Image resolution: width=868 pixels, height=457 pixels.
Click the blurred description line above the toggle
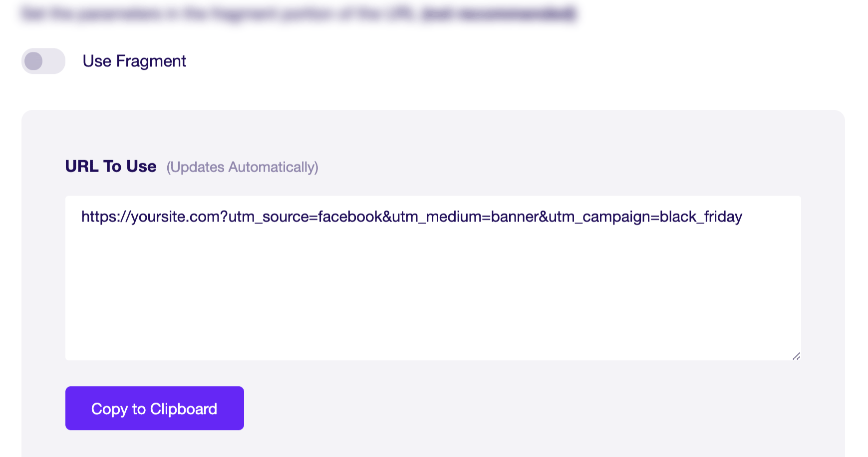[x=298, y=13]
